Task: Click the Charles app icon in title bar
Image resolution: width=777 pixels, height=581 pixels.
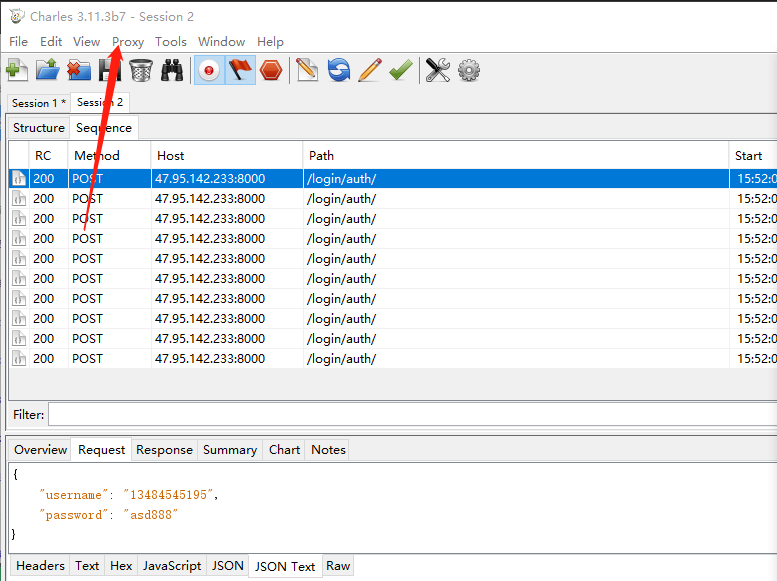Action: pos(17,16)
